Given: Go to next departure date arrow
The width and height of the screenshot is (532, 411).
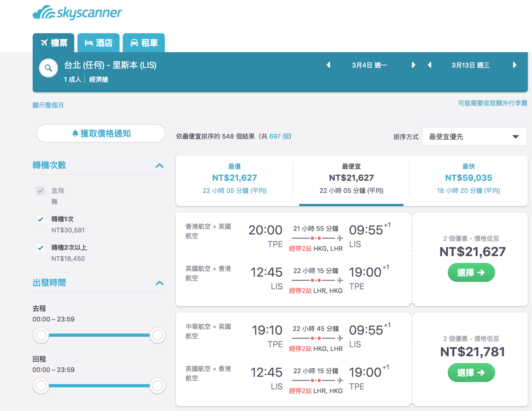Looking at the screenshot, I should tap(413, 65).
